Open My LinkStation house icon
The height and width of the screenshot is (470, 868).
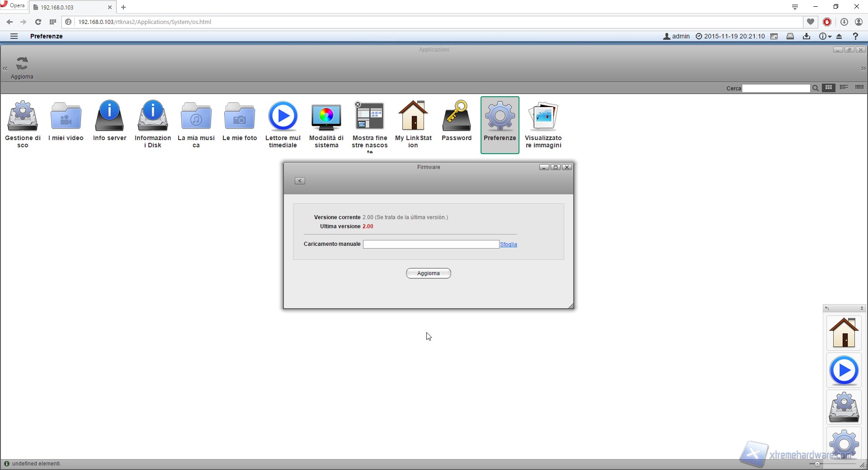click(413, 117)
